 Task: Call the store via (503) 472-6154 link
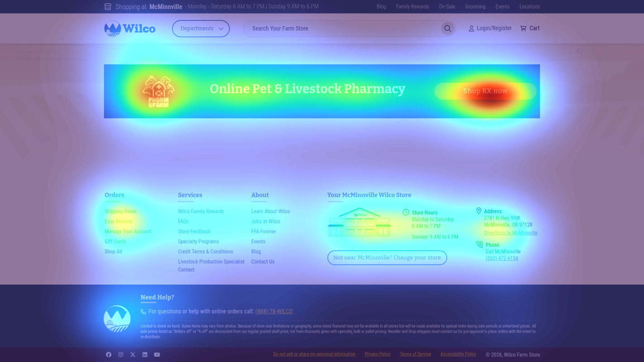pos(501,258)
